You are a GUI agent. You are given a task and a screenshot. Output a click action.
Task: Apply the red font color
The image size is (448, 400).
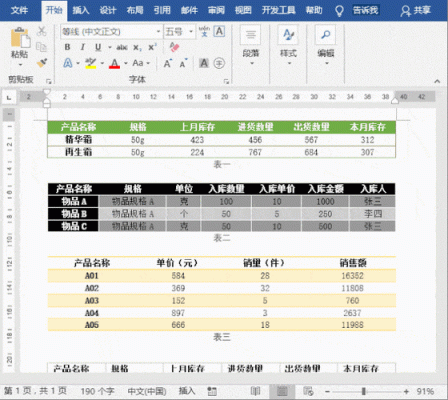(x=114, y=63)
